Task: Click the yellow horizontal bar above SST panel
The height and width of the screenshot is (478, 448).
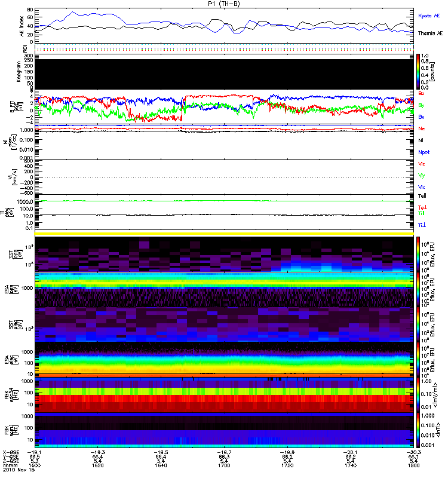Action: [224, 234]
